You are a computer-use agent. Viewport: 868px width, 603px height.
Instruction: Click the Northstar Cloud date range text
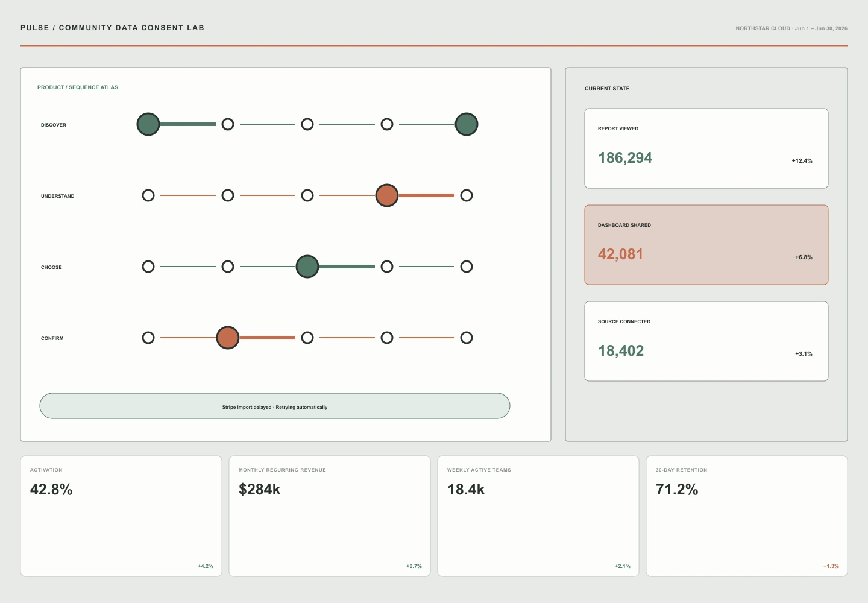click(x=791, y=28)
